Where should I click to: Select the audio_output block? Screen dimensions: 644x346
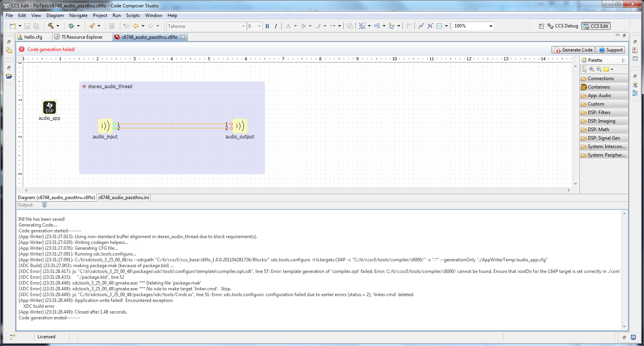point(240,126)
